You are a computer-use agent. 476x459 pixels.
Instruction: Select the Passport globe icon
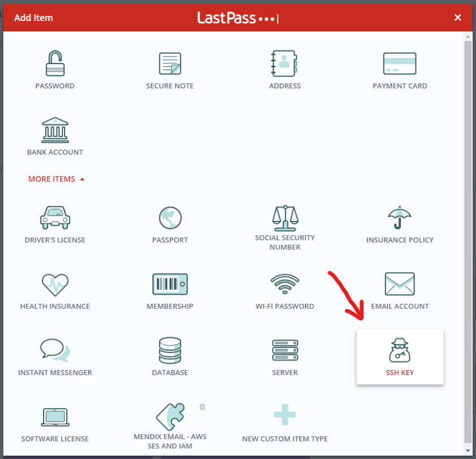(x=170, y=218)
